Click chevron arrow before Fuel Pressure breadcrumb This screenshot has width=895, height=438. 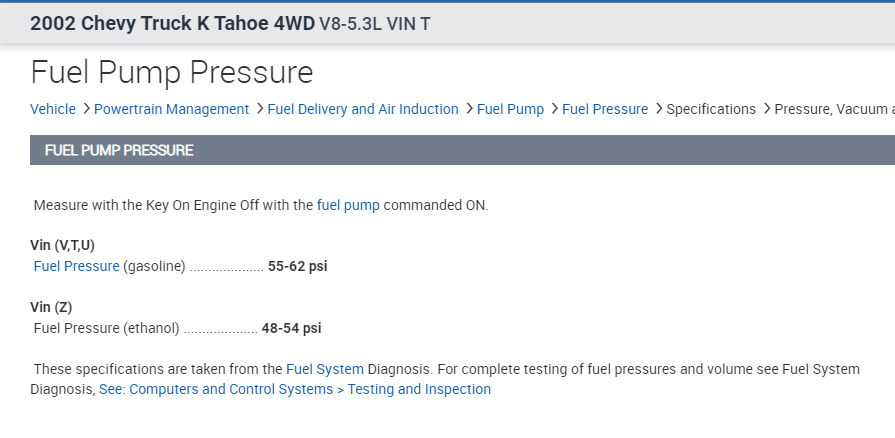coord(554,109)
